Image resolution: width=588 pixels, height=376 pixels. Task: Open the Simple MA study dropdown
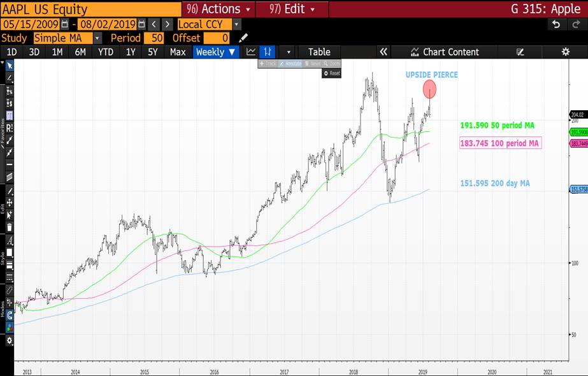(x=68, y=38)
